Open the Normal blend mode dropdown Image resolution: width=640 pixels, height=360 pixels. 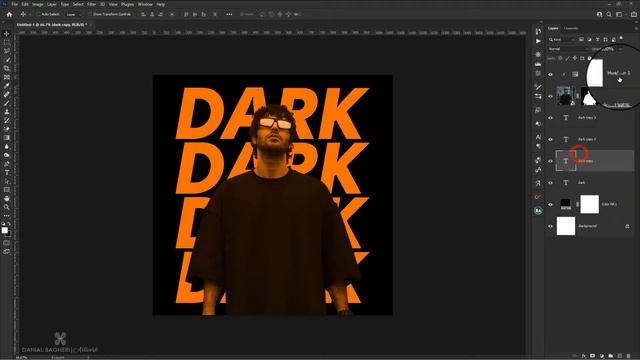coord(568,49)
